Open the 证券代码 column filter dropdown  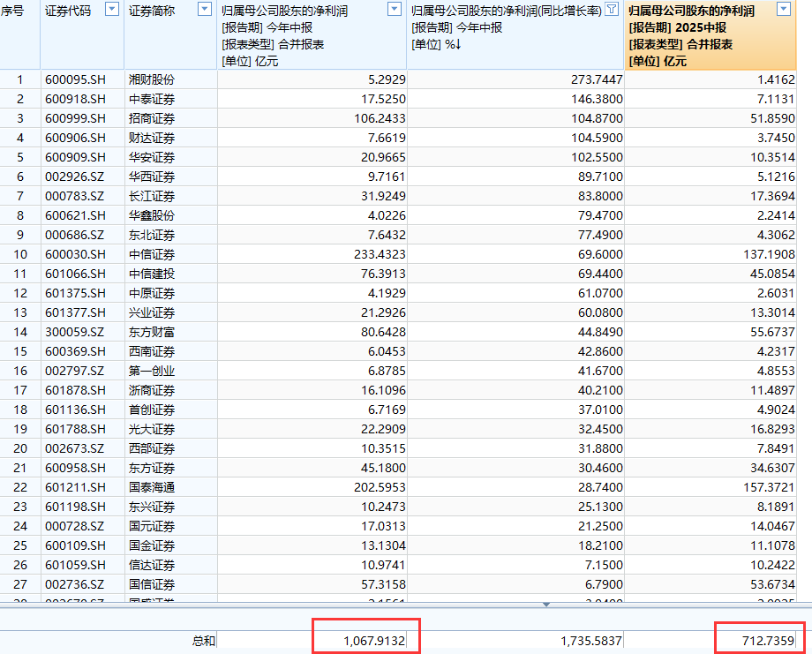[x=112, y=9]
